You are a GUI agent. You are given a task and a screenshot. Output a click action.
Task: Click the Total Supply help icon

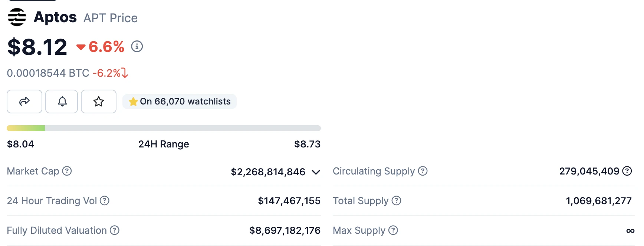click(396, 201)
